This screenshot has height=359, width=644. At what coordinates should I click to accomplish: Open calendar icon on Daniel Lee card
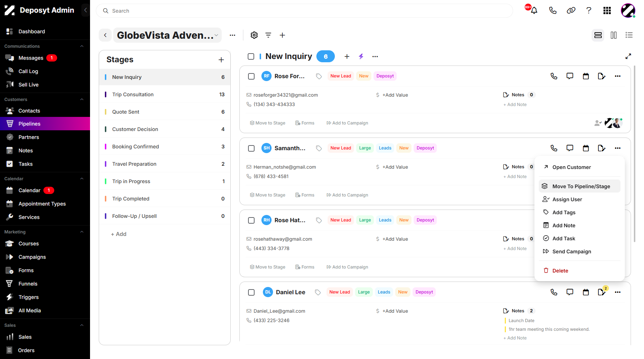point(586,292)
